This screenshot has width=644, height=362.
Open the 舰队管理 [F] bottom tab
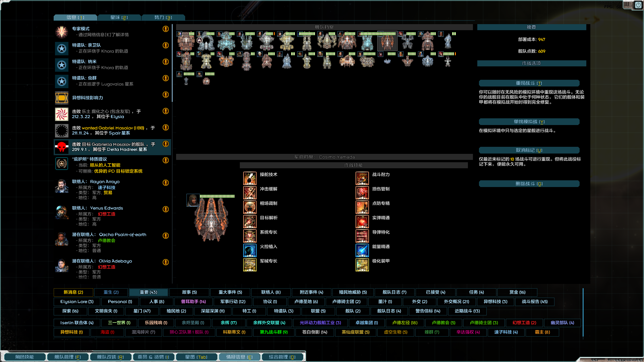coord(68,357)
